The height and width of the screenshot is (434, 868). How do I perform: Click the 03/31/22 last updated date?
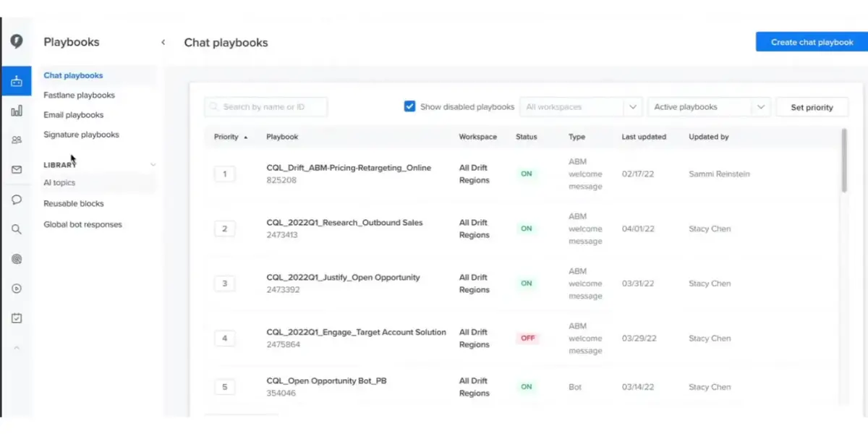click(x=637, y=284)
